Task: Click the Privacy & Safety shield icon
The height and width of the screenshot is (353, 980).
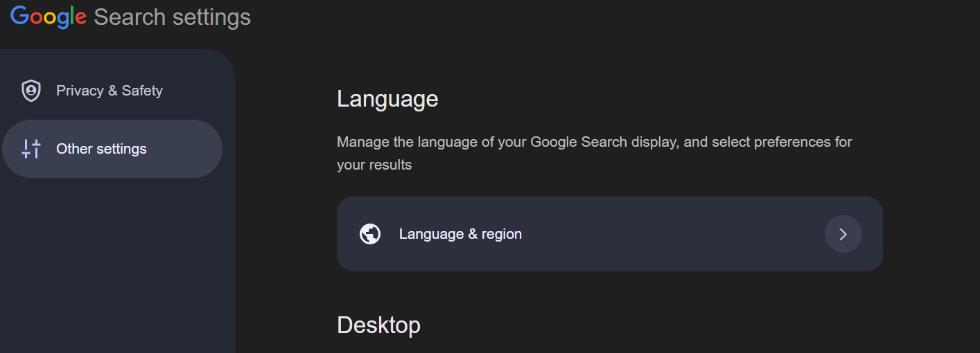Action: coord(31,91)
